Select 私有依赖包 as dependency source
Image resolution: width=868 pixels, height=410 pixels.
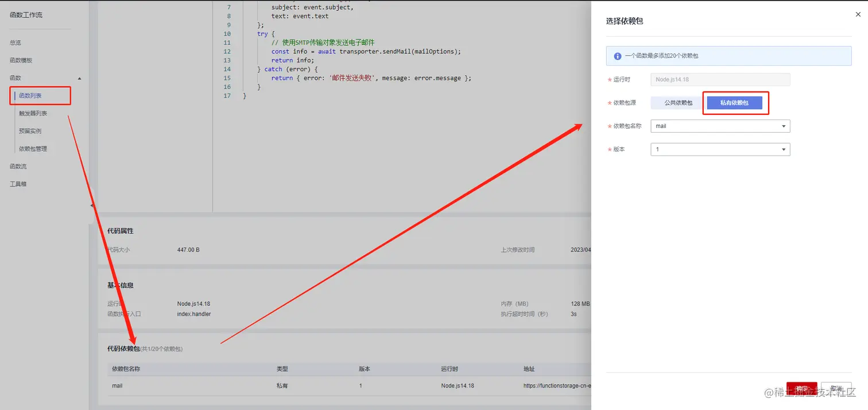pyautogui.click(x=734, y=103)
